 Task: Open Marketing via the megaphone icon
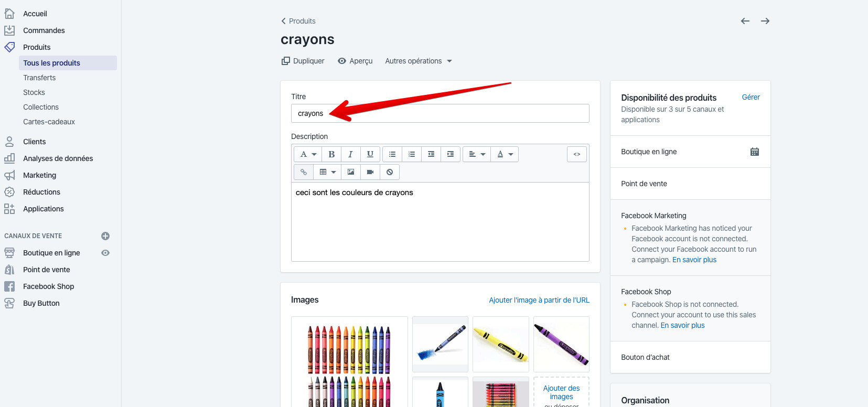tap(9, 175)
